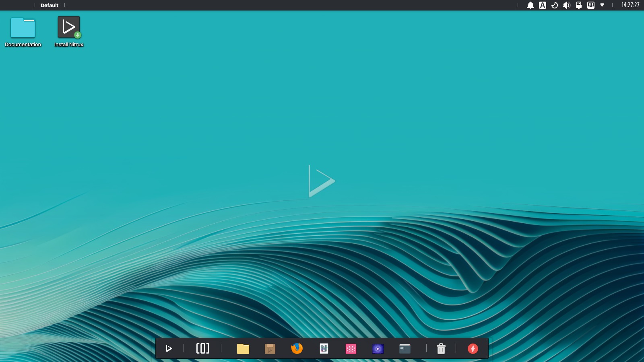The image size is (644, 362).
Task: Open the yellow folder file manager
Action: [243, 349]
